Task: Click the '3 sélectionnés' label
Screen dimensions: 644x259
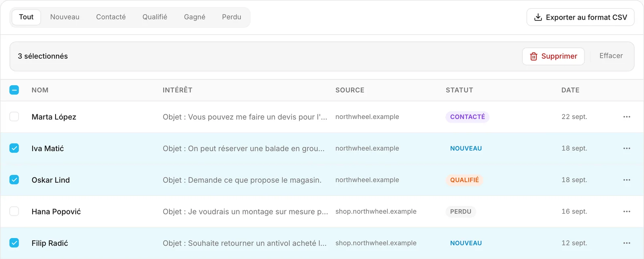Action: (x=43, y=56)
